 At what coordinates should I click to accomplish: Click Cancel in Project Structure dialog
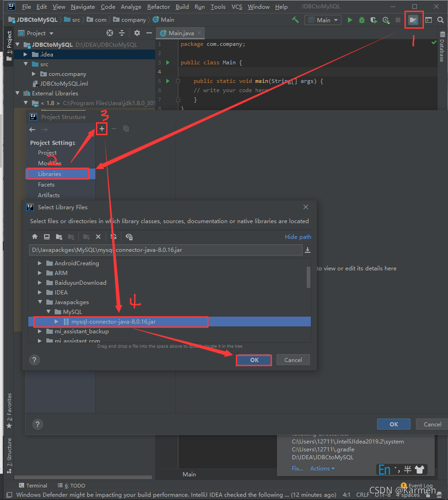click(432, 425)
